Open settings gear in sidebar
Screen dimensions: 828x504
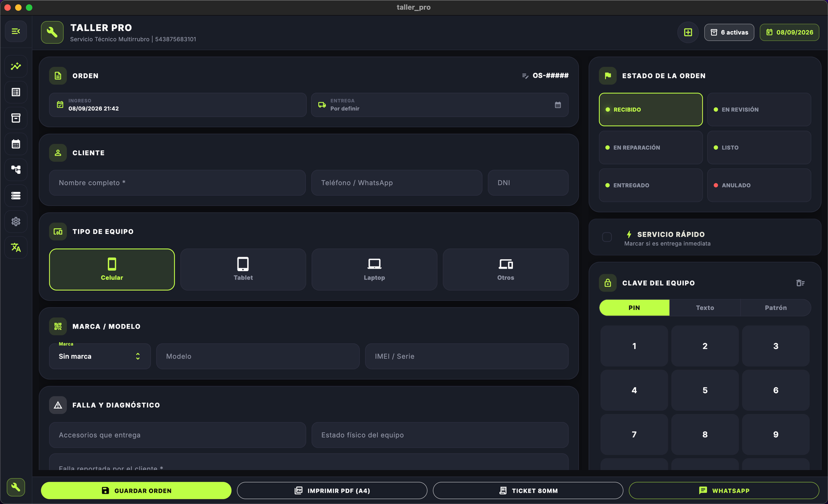pyautogui.click(x=16, y=221)
